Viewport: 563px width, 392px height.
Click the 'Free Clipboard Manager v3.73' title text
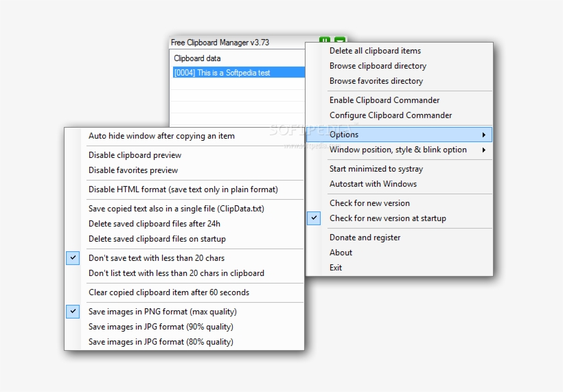(x=220, y=43)
